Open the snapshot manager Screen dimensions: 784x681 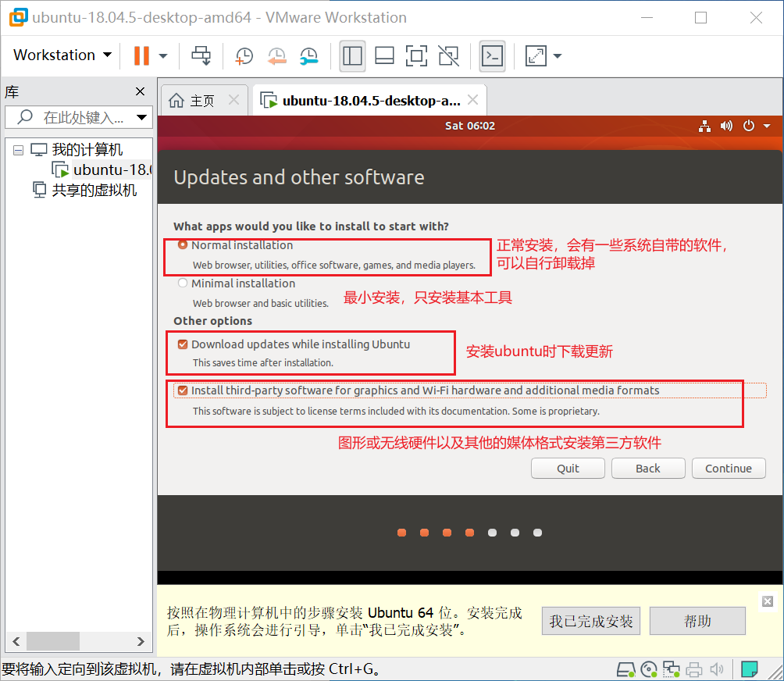309,55
